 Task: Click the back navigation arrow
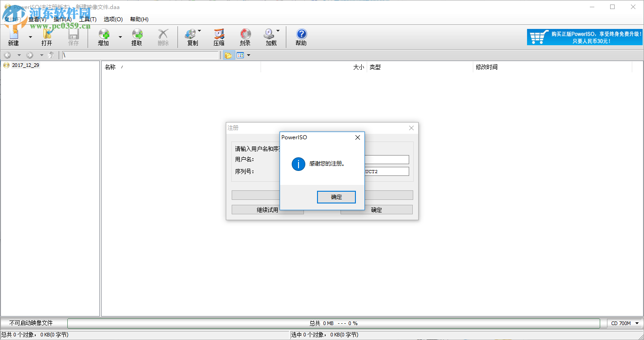pos(7,55)
